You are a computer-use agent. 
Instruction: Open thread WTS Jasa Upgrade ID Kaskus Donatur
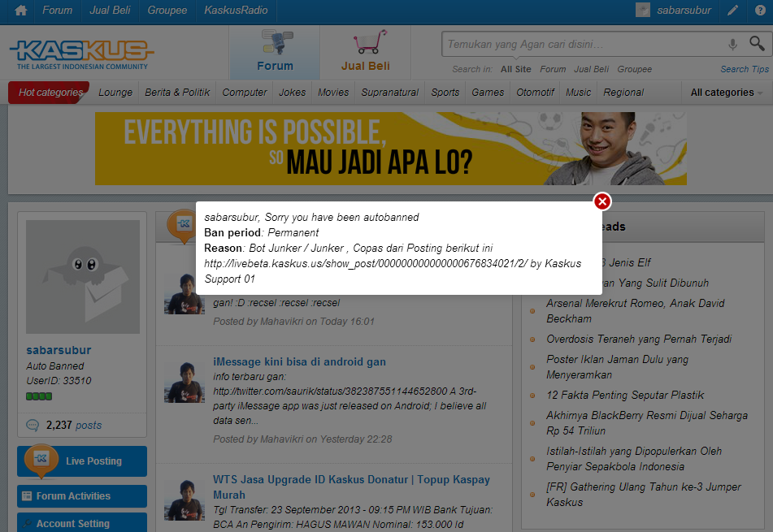coord(351,487)
